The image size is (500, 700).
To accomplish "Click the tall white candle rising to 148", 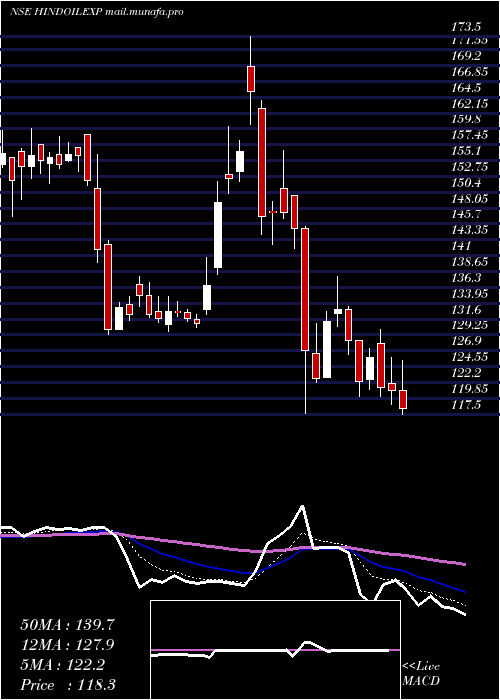I will [218, 235].
